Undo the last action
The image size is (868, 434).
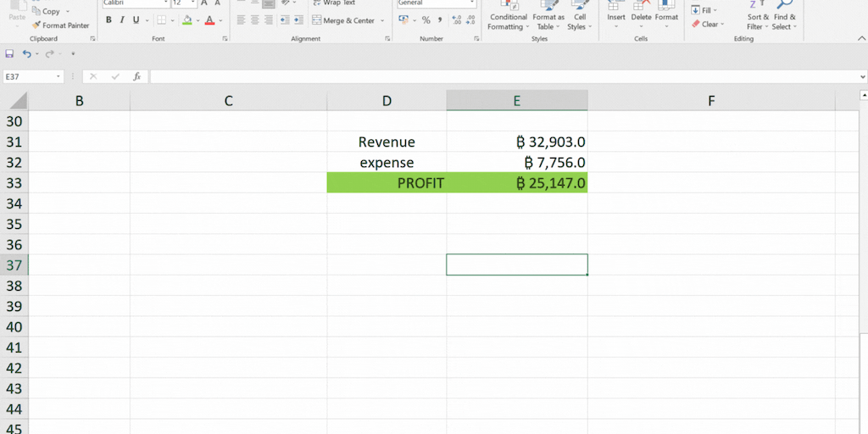click(x=27, y=53)
